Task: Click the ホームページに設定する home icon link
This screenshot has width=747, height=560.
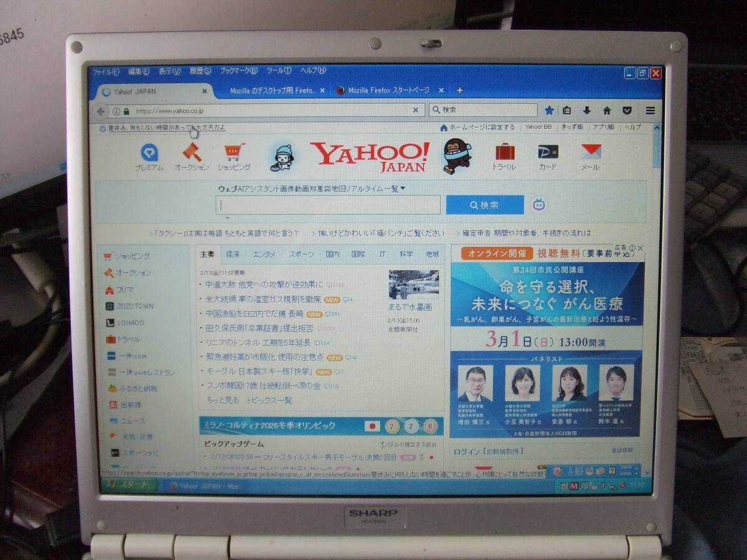Action: click(x=477, y=128)
